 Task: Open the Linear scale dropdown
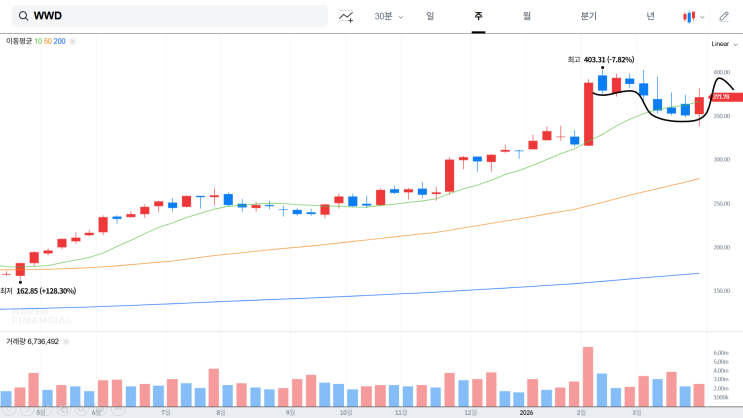pyautogui.click(x=724, y=44)
